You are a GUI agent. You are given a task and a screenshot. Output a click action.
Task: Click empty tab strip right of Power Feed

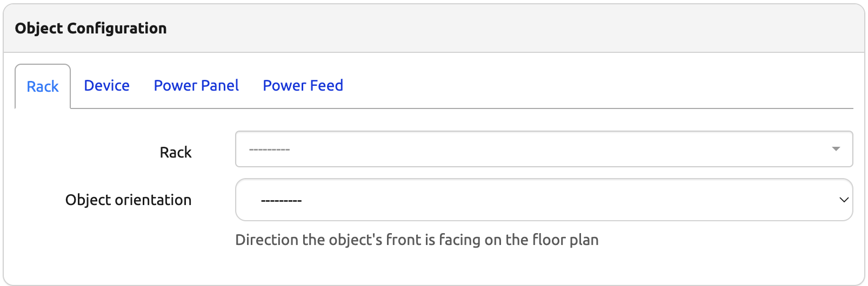point(595,86)
